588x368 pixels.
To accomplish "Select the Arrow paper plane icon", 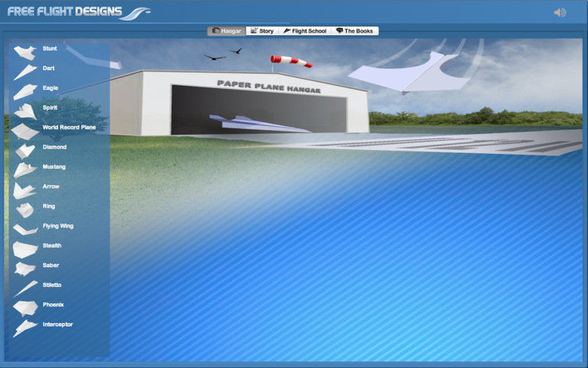I will (25, 191).
